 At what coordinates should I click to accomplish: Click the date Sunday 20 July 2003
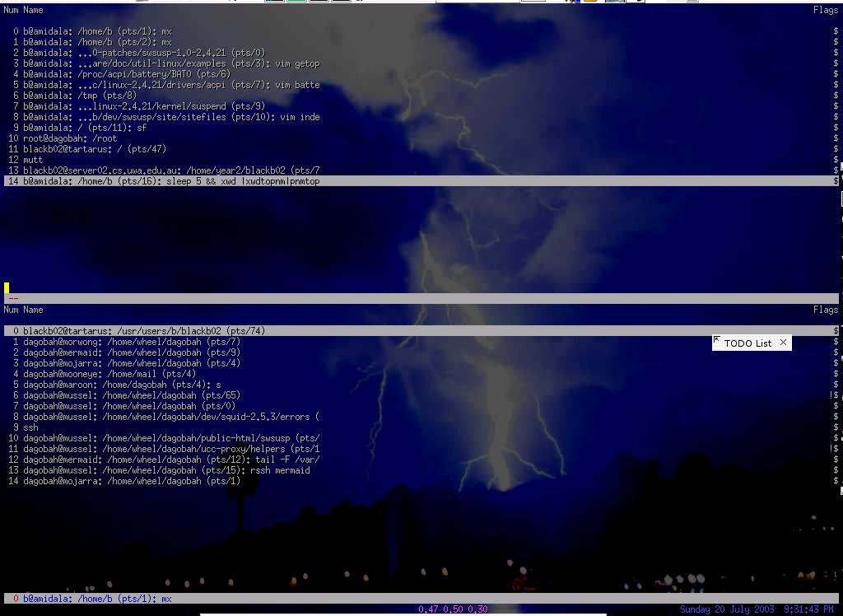click(x=727, y=609)
